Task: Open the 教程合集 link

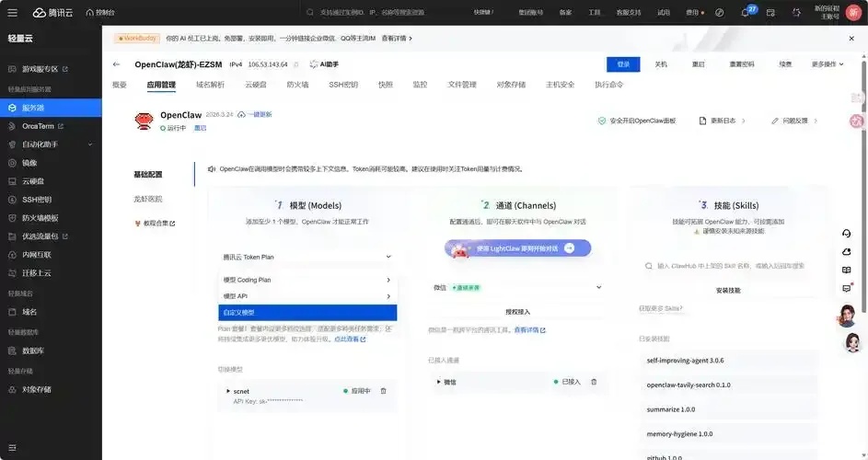Action: [155, 223]
